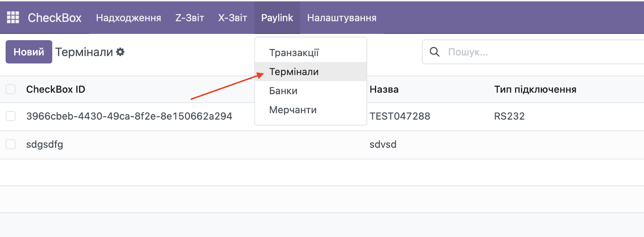Image resolution: width=644 pixels, height=237 pixels.
Task: Click the gear icon next to Термінали
Action: tap(120, 52)
